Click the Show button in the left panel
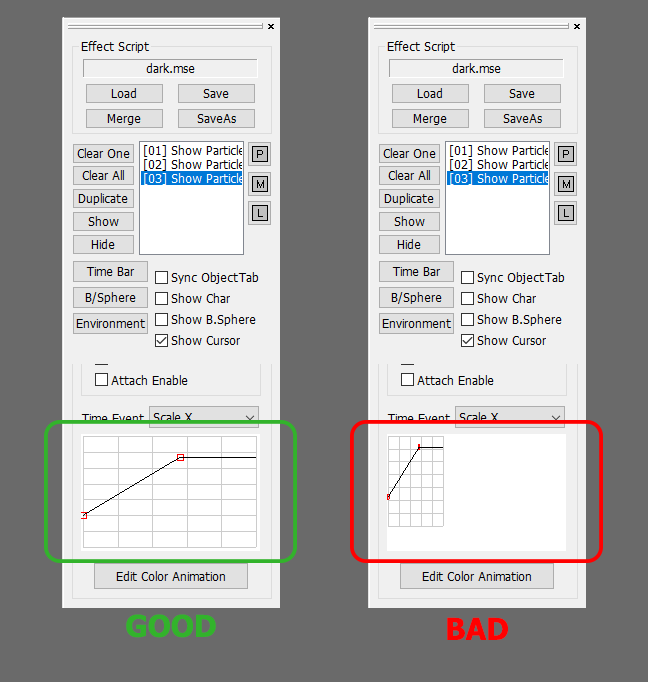The width and height of the screenshot is (648, 682). point(104,222)
